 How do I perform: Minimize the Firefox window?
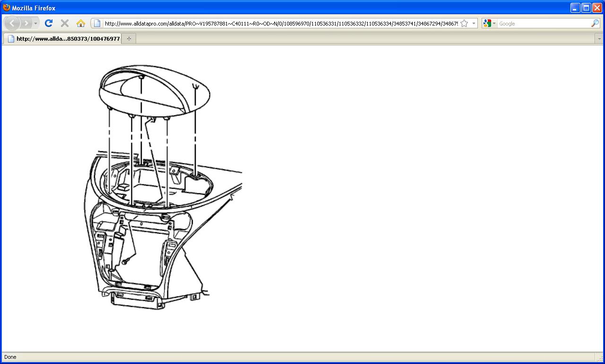click(575, 8)
